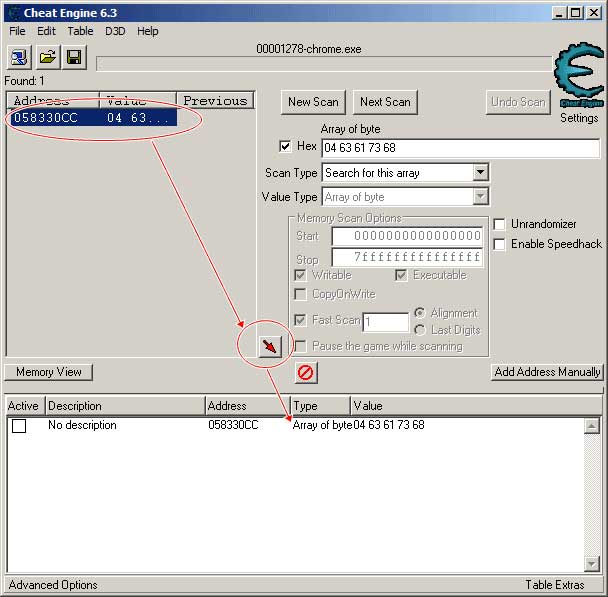The width and height of the screenshot is (608, 597).
Task: Open Table Extras
Action: (x=554, y=585)
